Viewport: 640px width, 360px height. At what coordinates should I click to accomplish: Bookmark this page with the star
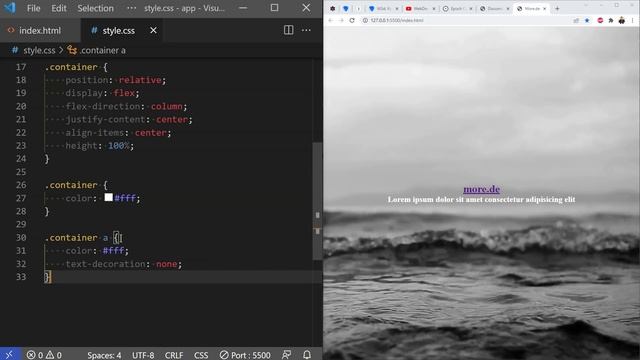tap(587, 20)
